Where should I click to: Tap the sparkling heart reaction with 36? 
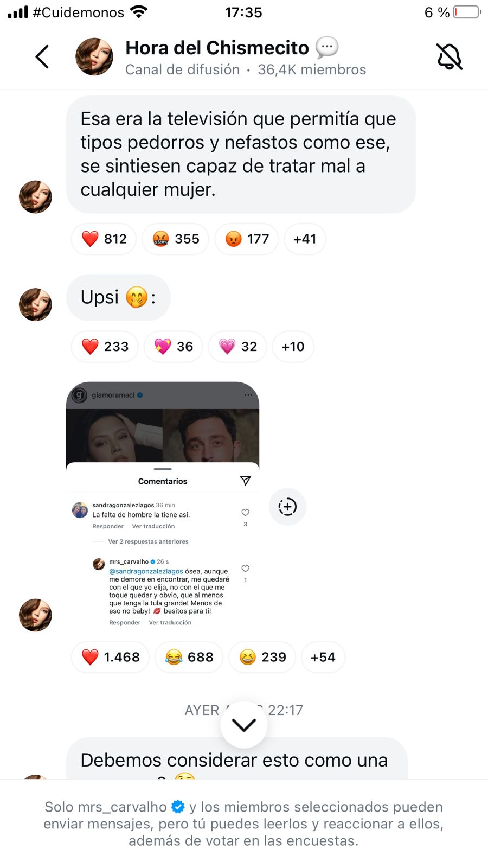174,346
